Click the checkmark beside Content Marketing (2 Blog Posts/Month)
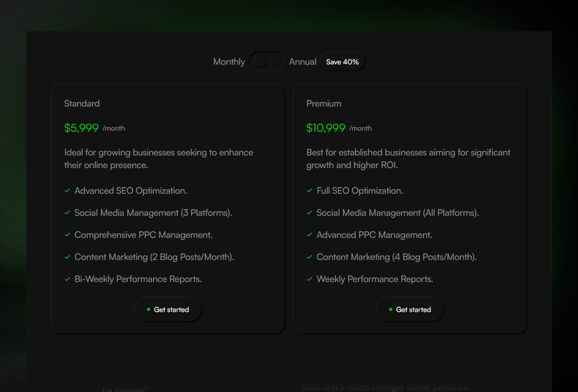The height and width of the screenshot is (392, 578). [x=67, y=257]
